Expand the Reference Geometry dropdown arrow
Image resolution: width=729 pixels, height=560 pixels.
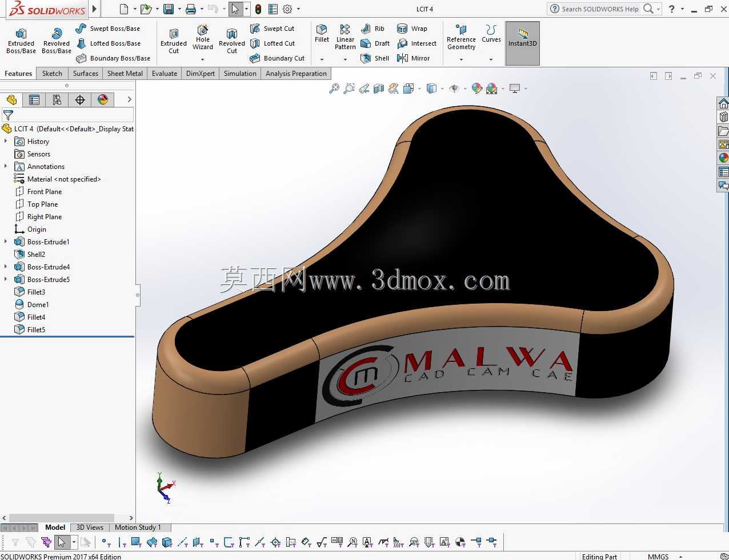click(x=461, y=59)
